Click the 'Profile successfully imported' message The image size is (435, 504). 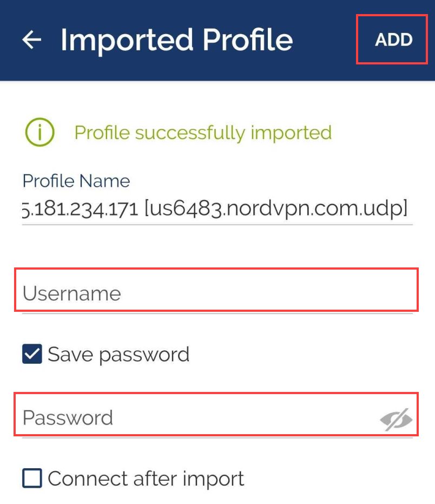tap(203, 133)
